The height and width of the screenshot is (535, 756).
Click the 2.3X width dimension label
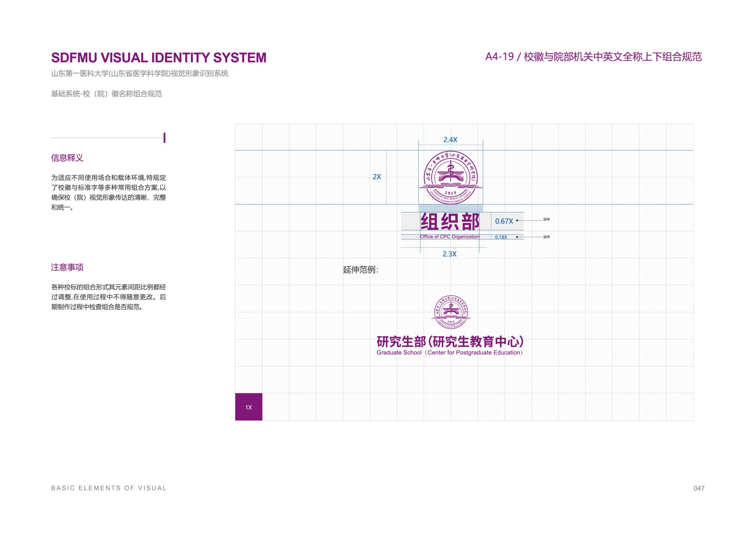(x=449, y=254)
